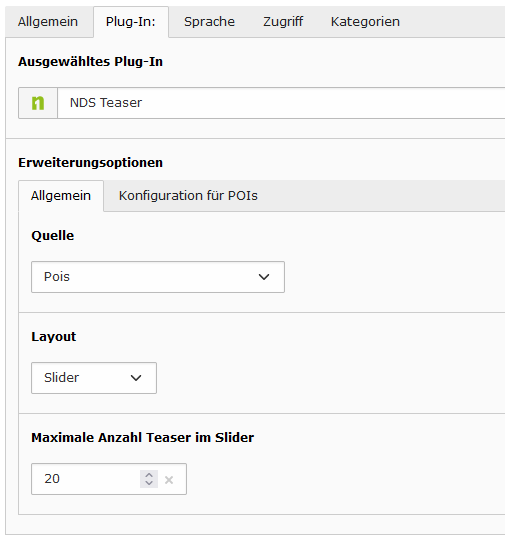The width and height of the screenshot is (505, 545).
Task: Clear the maximum teaser number with the X
Action: 169,480
